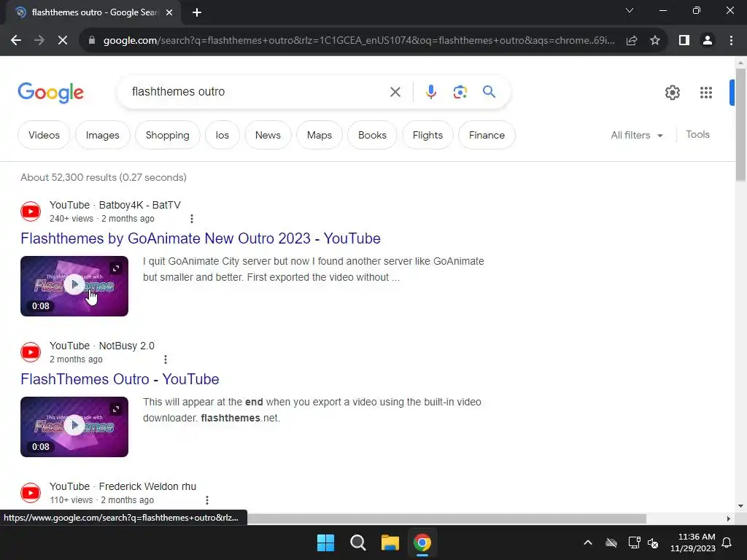Screen dimensions: 747x560
Task: Click "YouTube · Frederick Weldon rhu" source text
Action: [x=123, y=486]
